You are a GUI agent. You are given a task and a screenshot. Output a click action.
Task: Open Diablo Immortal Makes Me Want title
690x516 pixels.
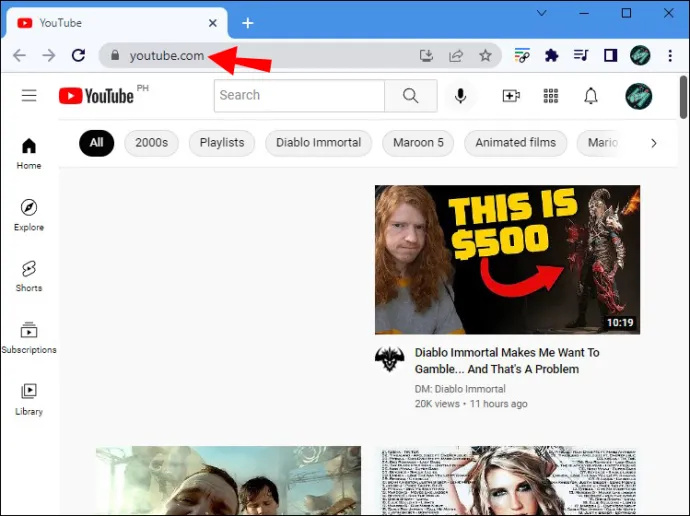pos(507,361)
